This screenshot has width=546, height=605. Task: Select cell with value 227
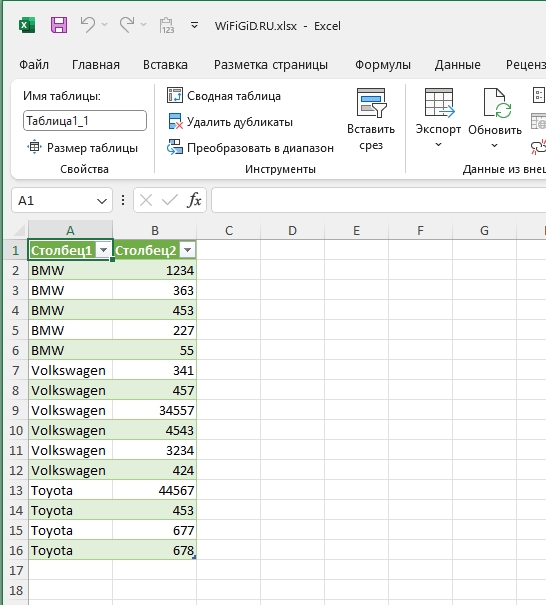pyautogui.click(x=155, y=330)
